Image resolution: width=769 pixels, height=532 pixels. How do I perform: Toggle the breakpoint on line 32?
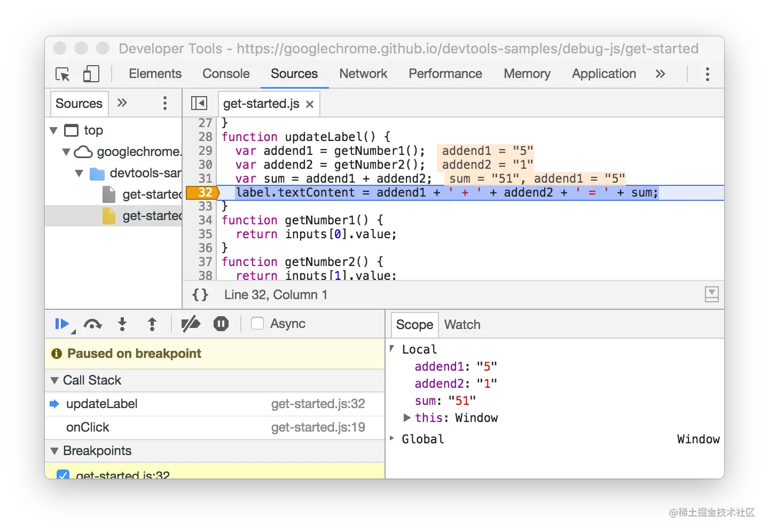[203, 192]
